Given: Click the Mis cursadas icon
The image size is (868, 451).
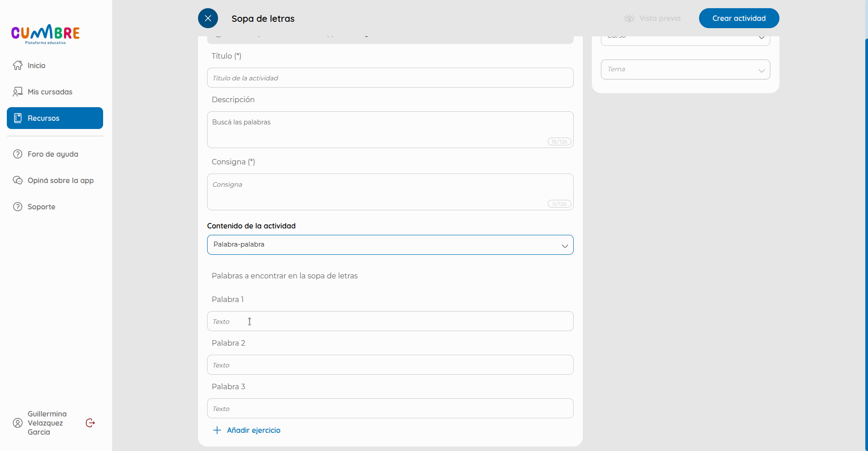Looking at the screenshot, I should click(18, 92).
